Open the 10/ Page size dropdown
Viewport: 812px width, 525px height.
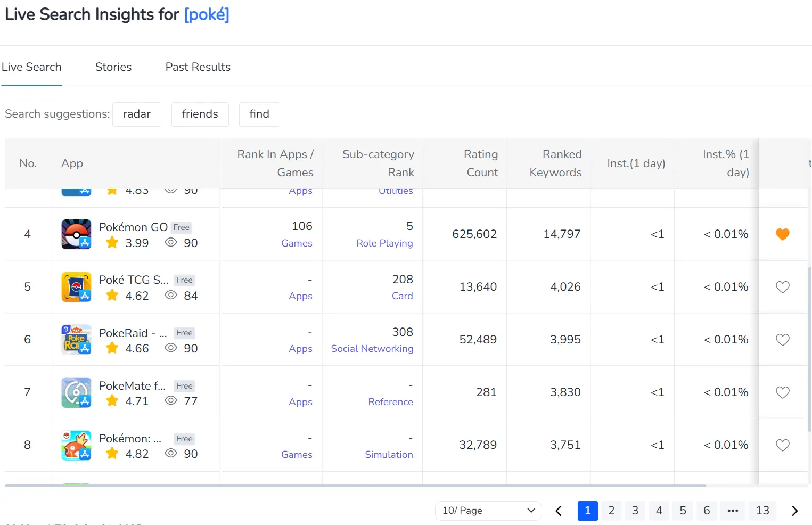[x=488, y=511]
